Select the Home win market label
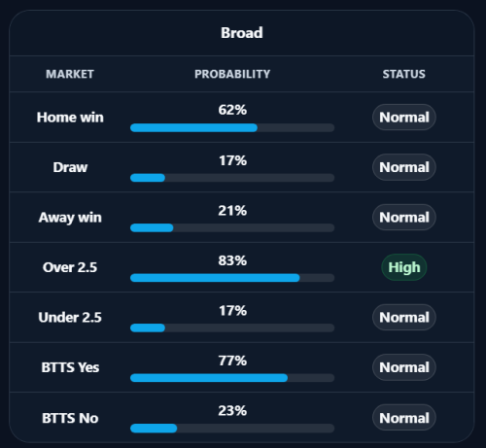This screenshot has height=448, width=486. 70,118
